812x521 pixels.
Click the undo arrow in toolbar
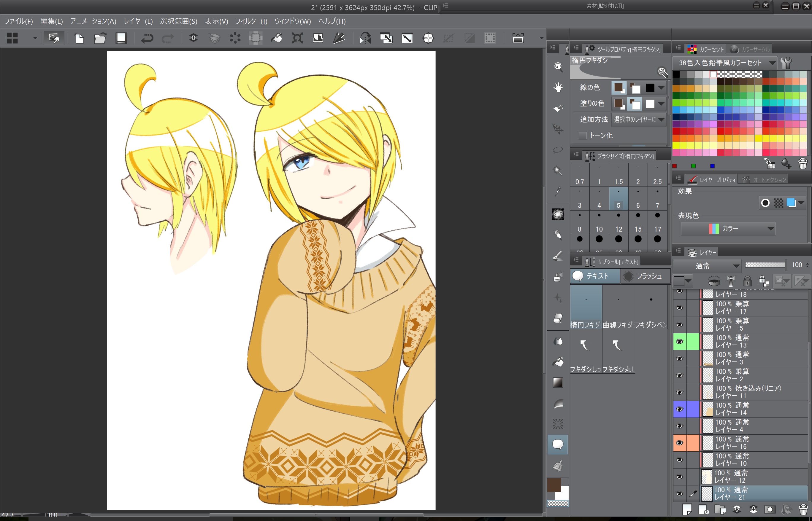(147, 38)
